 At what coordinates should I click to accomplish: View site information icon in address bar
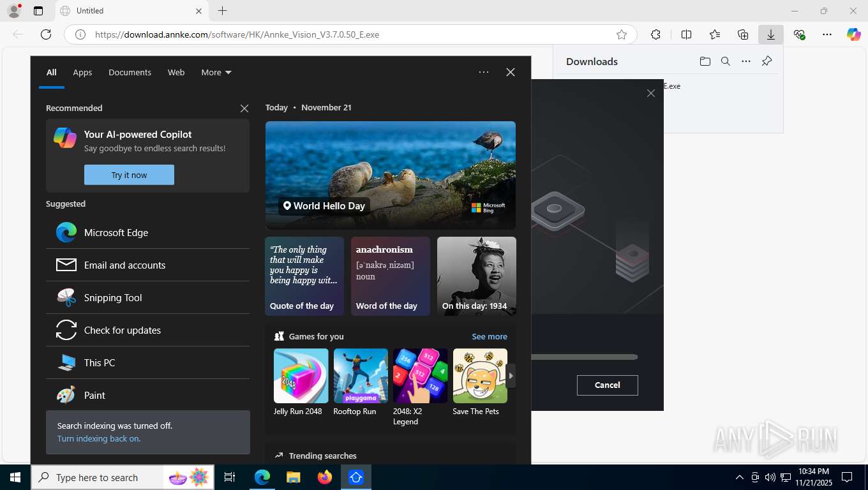pos(80,34)
